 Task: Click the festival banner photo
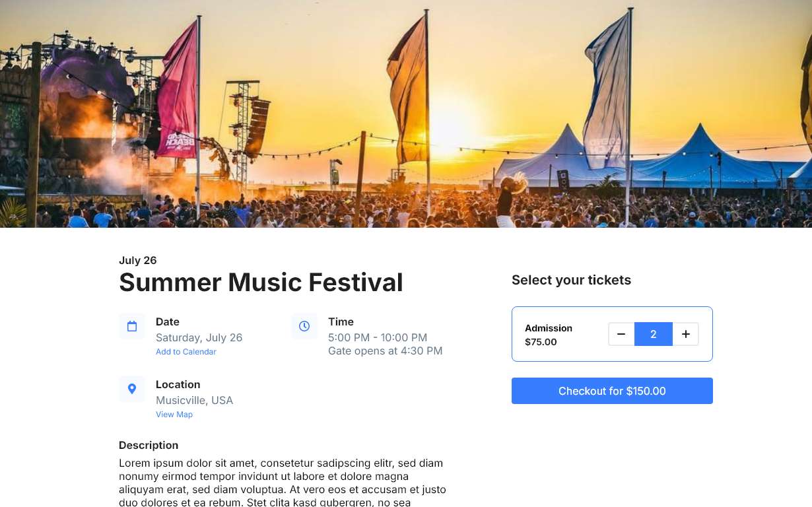406,114
